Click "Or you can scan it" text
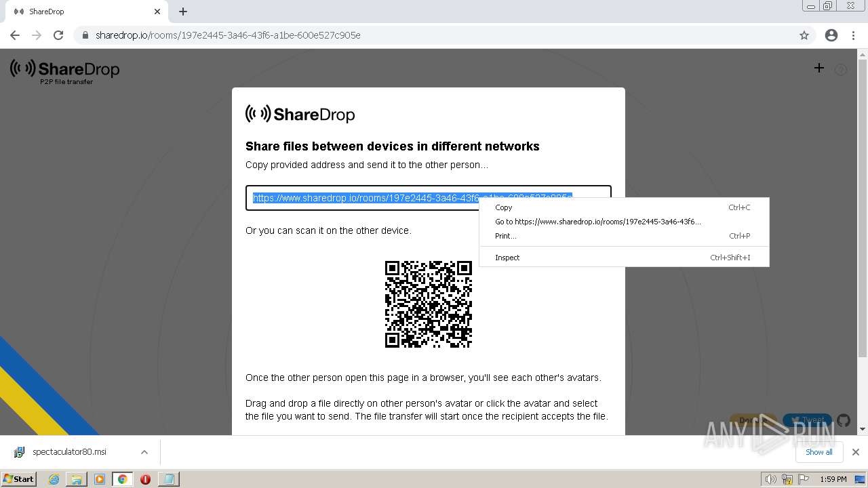The width and height of the screenshot is (868, 488). (x=328, y=230)
